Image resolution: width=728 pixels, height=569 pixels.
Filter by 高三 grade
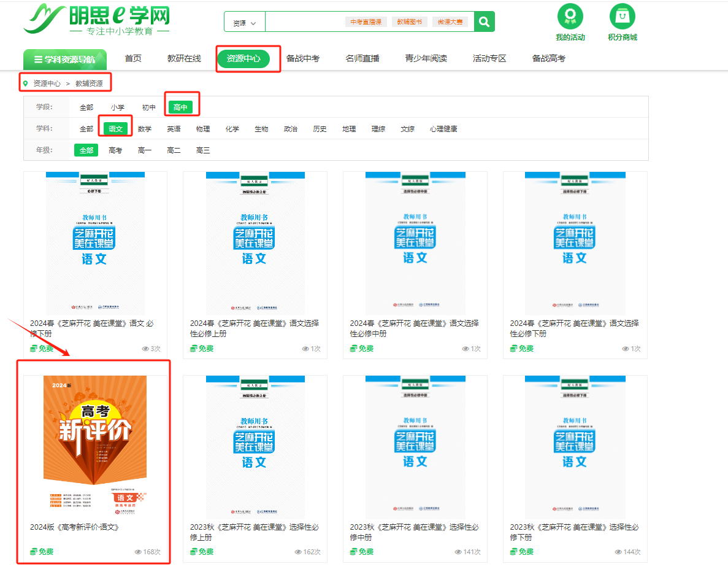pyautogui.click(x=203, y=150)
